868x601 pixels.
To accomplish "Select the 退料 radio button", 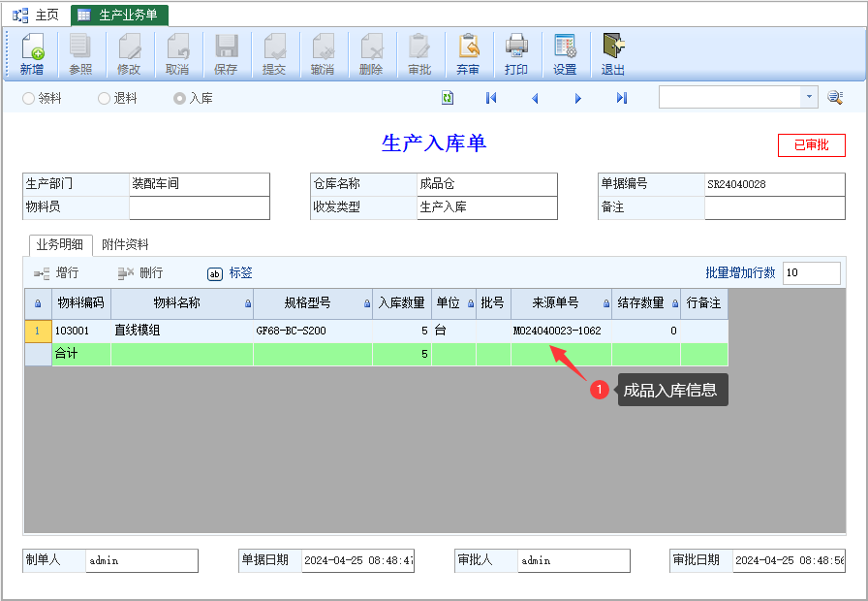I will [x=104, y=99].
